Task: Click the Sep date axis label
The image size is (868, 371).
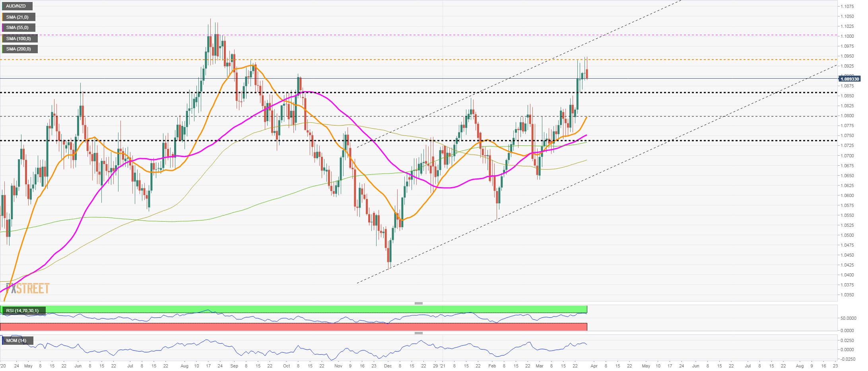Action: (x=234, y=366)
